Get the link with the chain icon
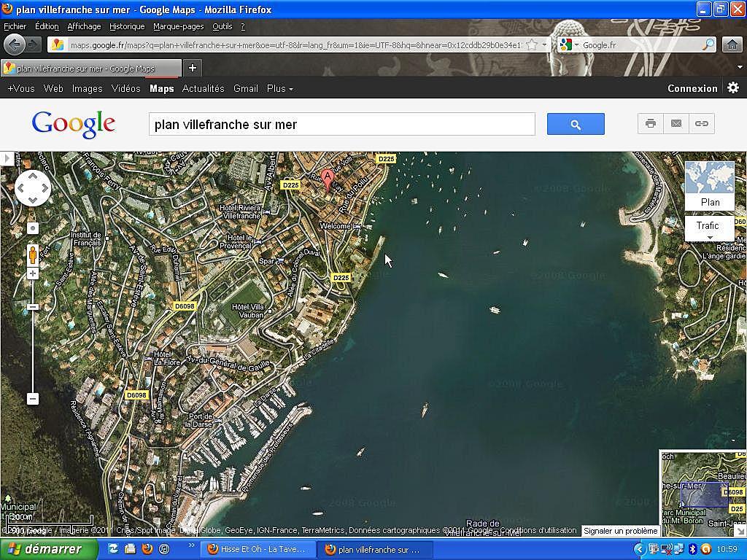The image size is (747, 560). [x=702, y=124]
